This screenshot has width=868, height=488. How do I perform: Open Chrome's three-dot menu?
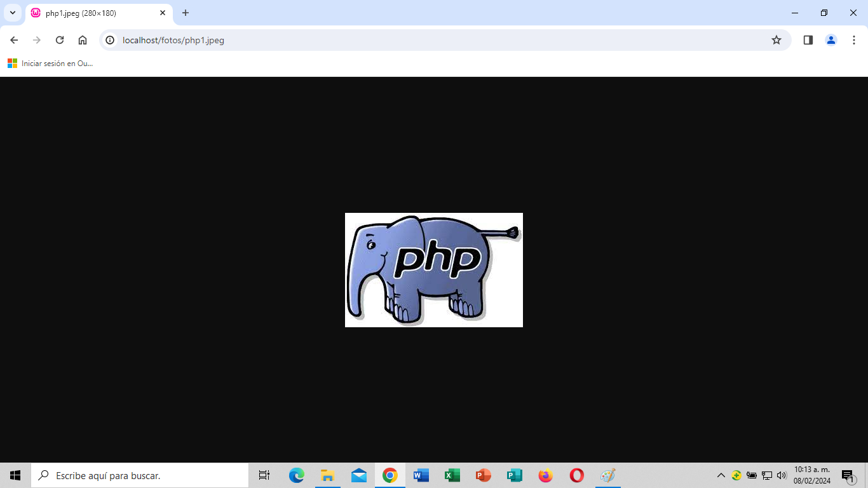853,40
